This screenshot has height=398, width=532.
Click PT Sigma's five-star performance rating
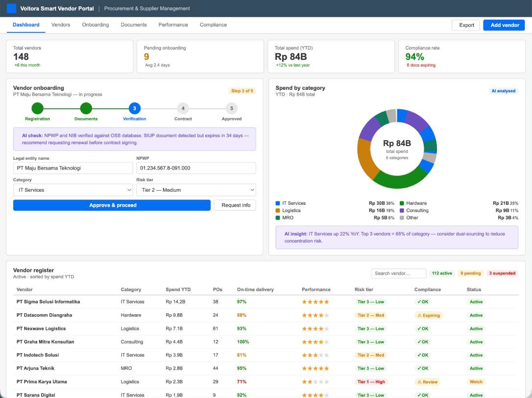point(315,302)
